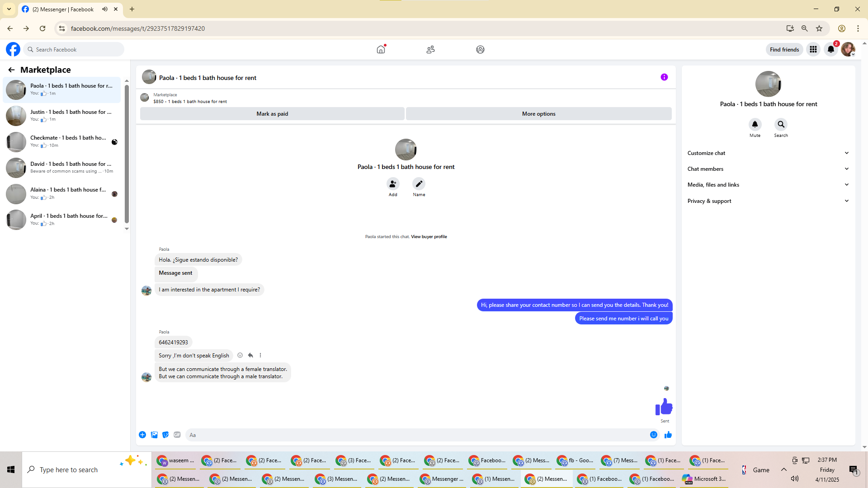Open more actions plus icon in composer
The width and height of the screenshot is (868, 488).
pos(142,435)
